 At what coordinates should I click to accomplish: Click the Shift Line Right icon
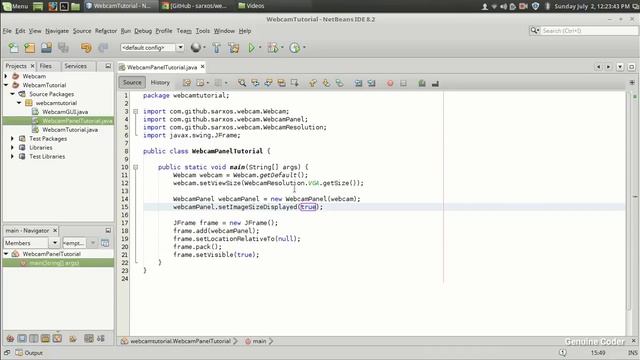tap(371, 83)
